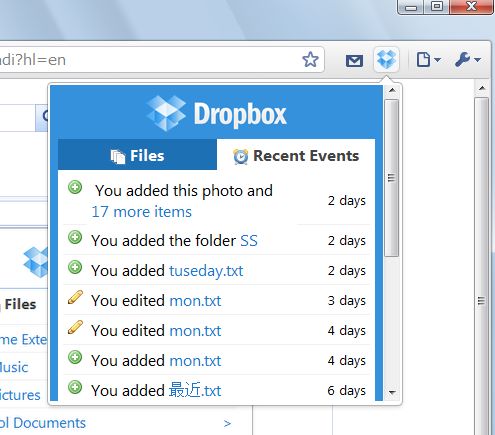The image size is (495, 435).
Task: Click green plus icon beside added mon.txt
Action: point(75,357)
